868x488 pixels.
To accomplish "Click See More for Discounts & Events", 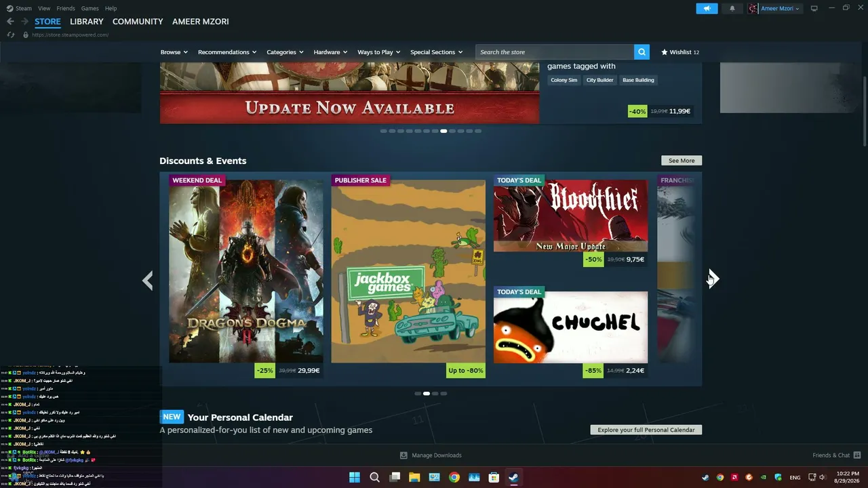I will coord(682,161).
